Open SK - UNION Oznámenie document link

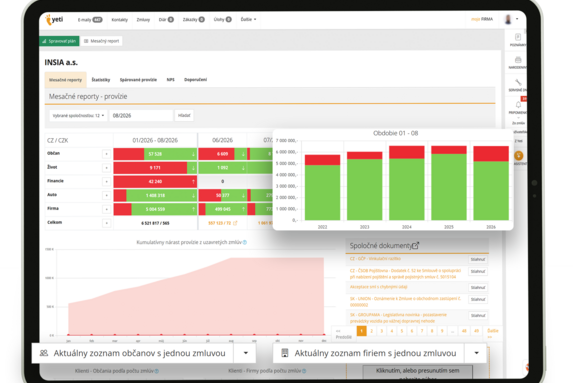pyautogui.click(x=405, y=302)
